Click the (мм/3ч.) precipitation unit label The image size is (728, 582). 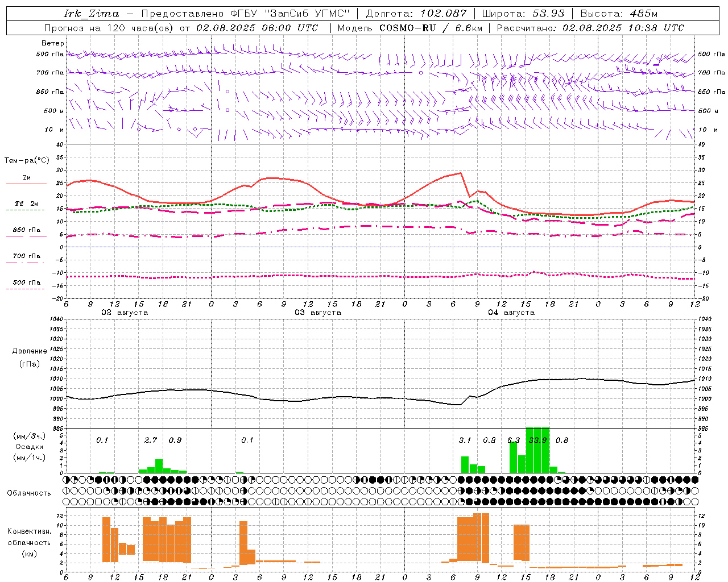click(29, 436)
